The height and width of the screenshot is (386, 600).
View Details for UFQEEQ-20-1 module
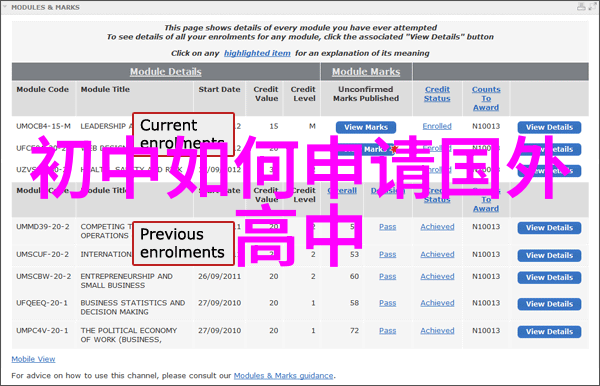[549, 304]
